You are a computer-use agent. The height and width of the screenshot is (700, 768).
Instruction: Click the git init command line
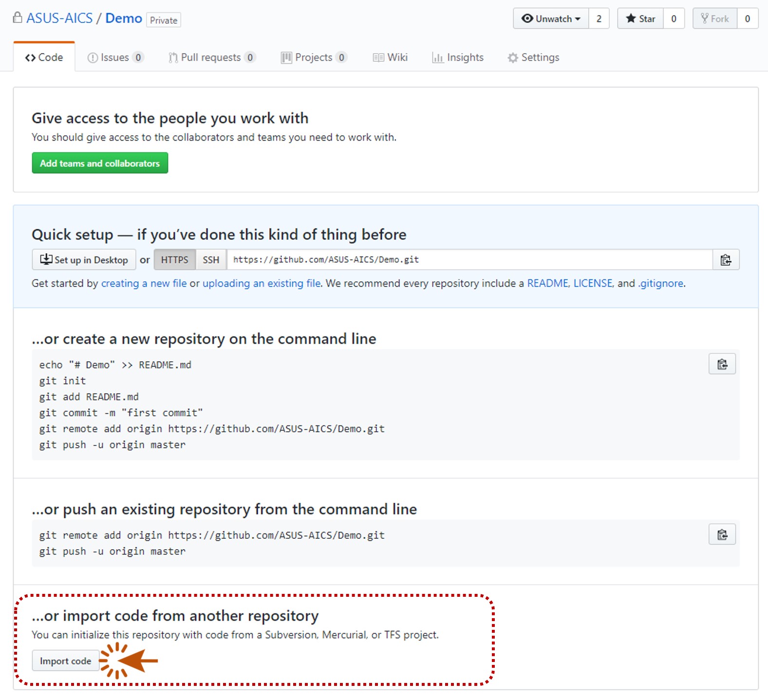[63, 381]
